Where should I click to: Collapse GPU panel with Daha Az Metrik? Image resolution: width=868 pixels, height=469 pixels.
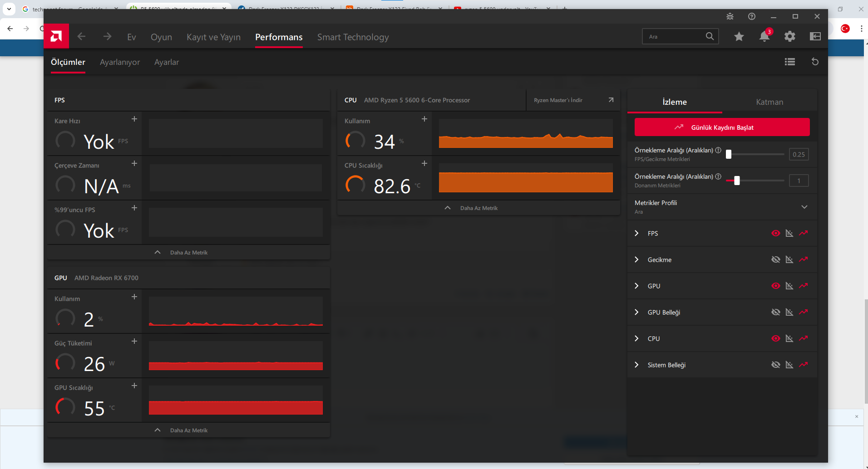click(189, 430)
